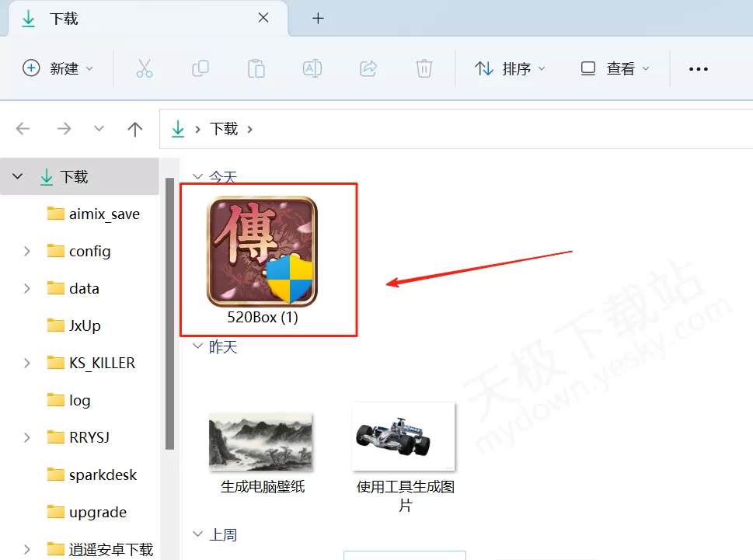
Task: Go back with the left arrow
Action: (x=23, y=129)
